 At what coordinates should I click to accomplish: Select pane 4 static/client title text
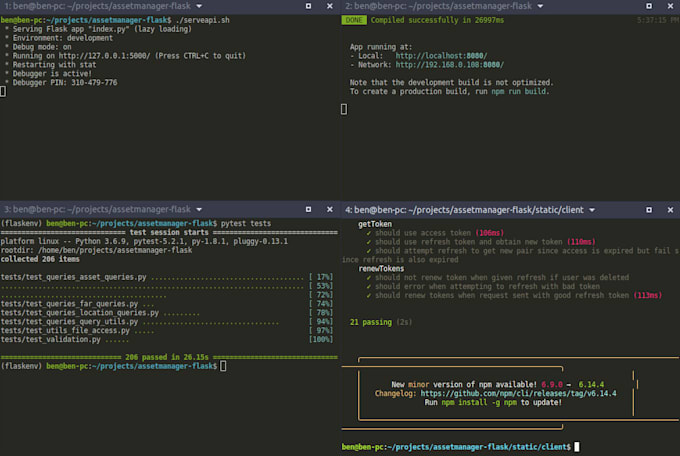pos(464,210)
